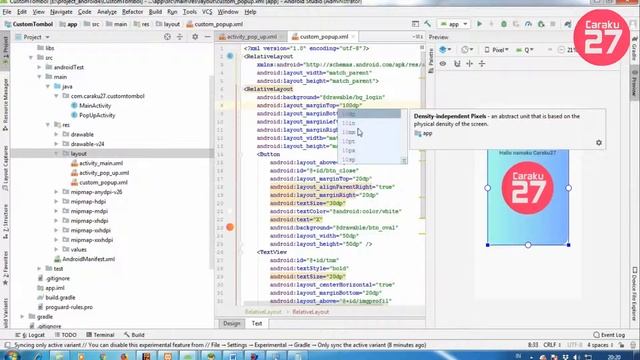Click CRLF line separator in status bar

pos(553,345)
